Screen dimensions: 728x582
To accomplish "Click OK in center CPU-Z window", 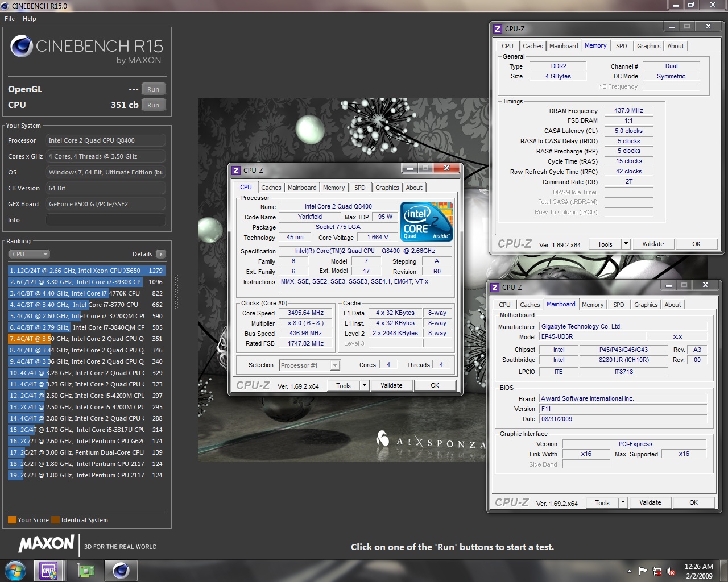I will click(435, 385).
